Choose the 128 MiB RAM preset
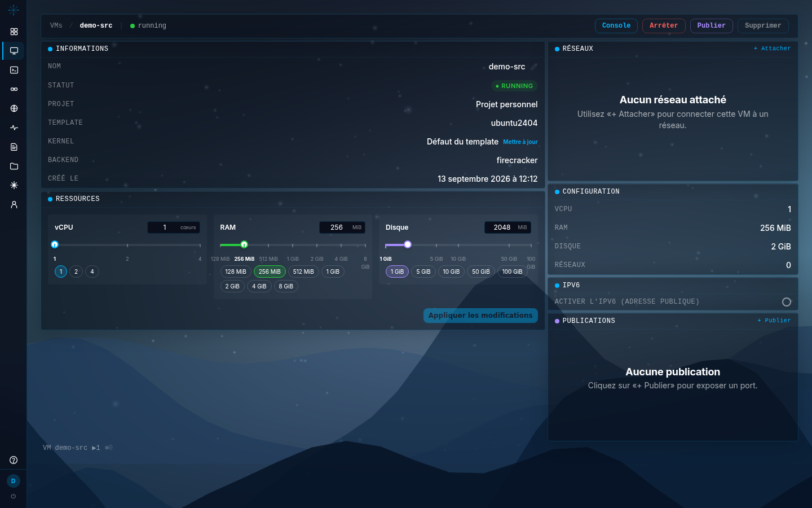Viewport: 812px width, 508px height. (236, 271)
